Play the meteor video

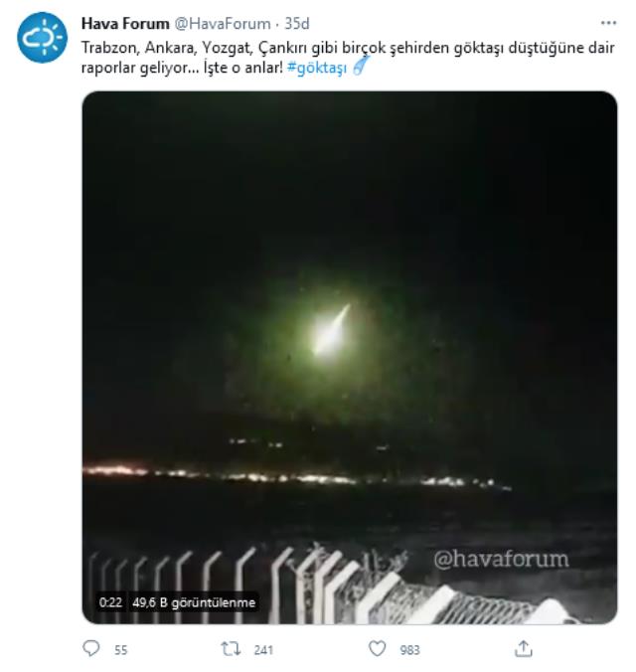349,357
